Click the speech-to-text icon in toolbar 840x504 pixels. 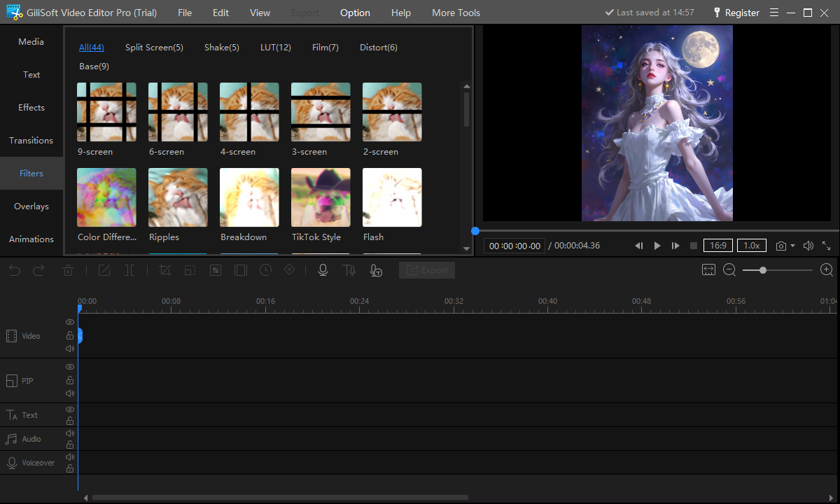click(x=376, y=270)
